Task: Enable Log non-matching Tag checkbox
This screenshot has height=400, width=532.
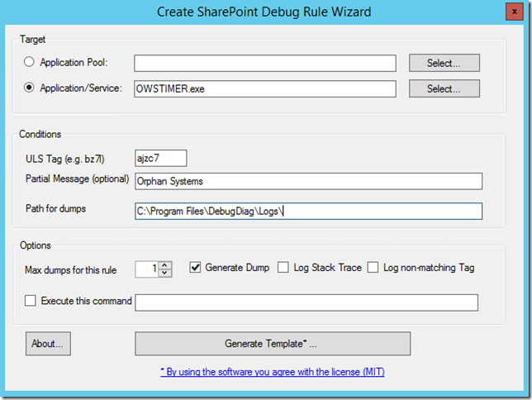Action: [373, 268]
